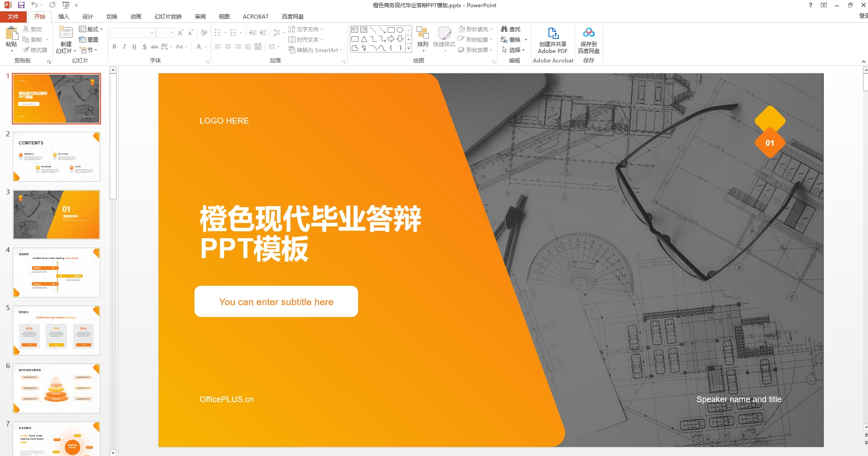Image resolution: width=868 pixels, height=456 pixels.
Task: Toggle bold text formatting
Action: tap(114, 47)
